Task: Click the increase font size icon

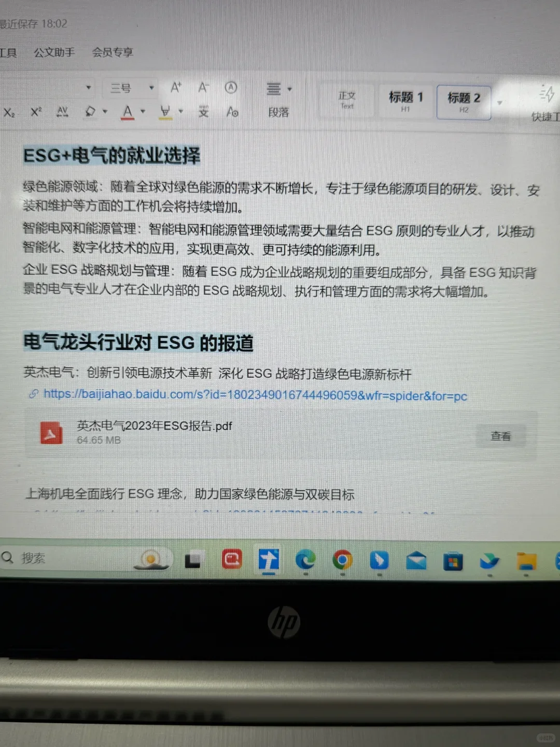Action: coord(175,88)
